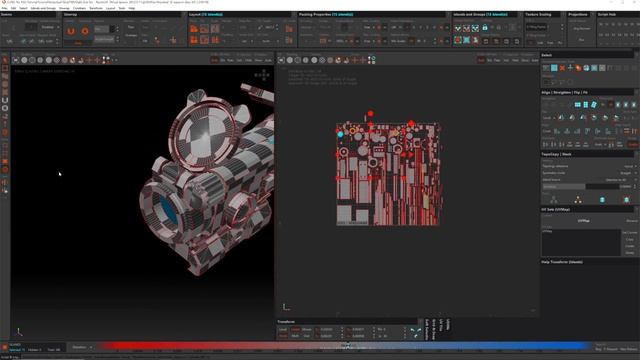Adjust the TopoCopy similarity slider
640x360 pixels.
pyautogui.click(x=581, y=187)
